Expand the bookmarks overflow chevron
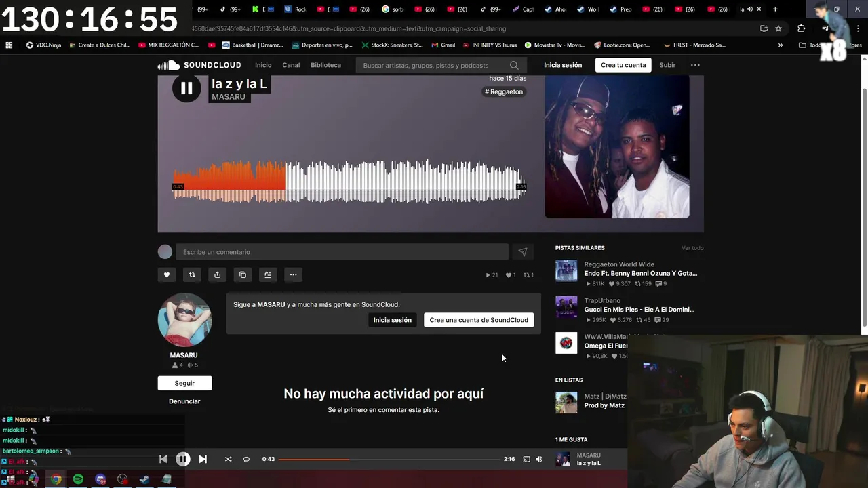The height and width of the screenshot is (488, 868). pyautogui.click(x=781, y=45)
